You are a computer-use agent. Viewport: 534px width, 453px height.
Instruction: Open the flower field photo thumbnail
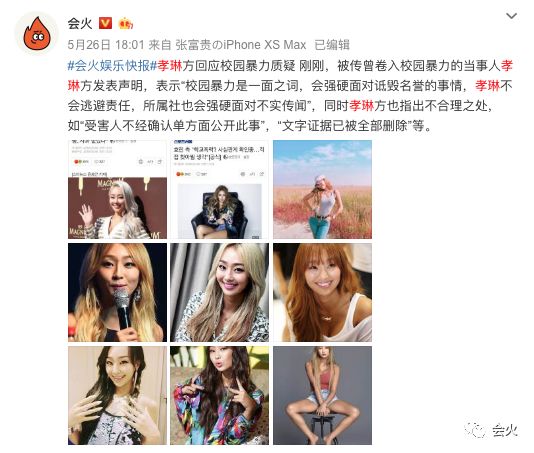coord(322,189)
